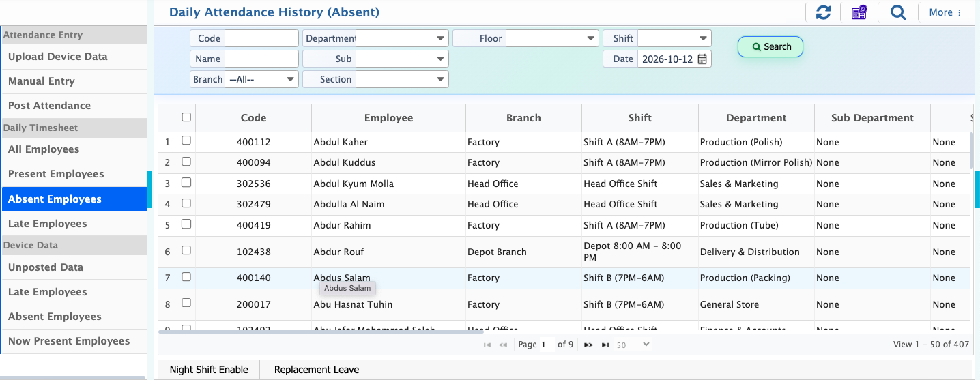Go to the previous page of results

tap(503, 345)
